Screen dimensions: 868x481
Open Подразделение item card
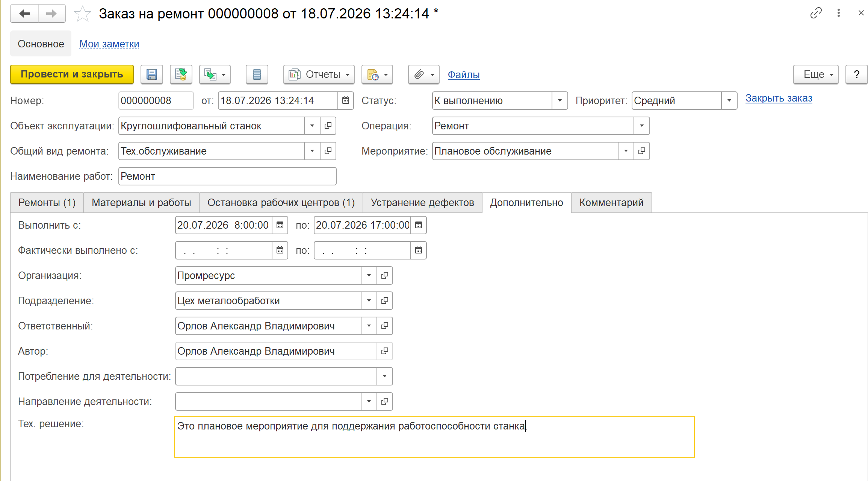[x=385, y=301]
